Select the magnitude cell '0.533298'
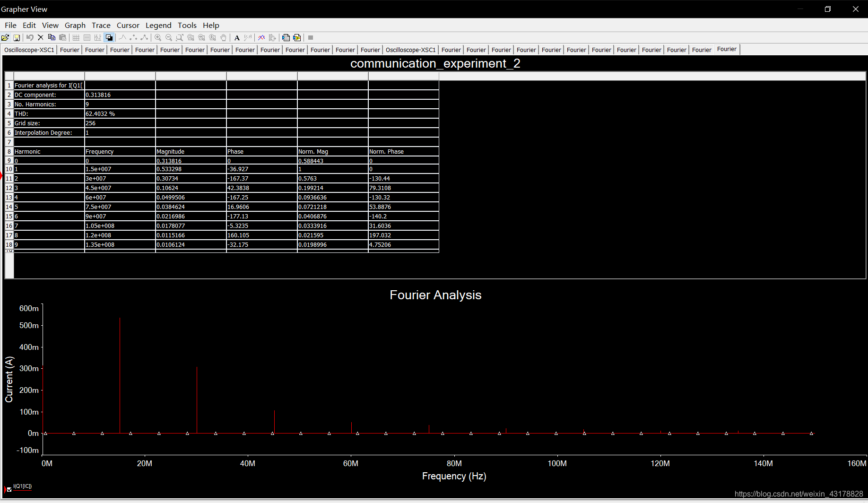This screenshot has height=503, width=868. coord(191,169)
